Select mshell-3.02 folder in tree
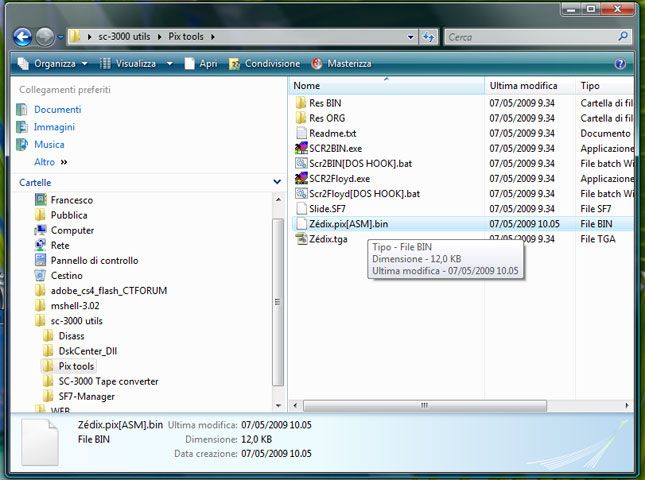645x480 pixels. [x=75, y=306]
